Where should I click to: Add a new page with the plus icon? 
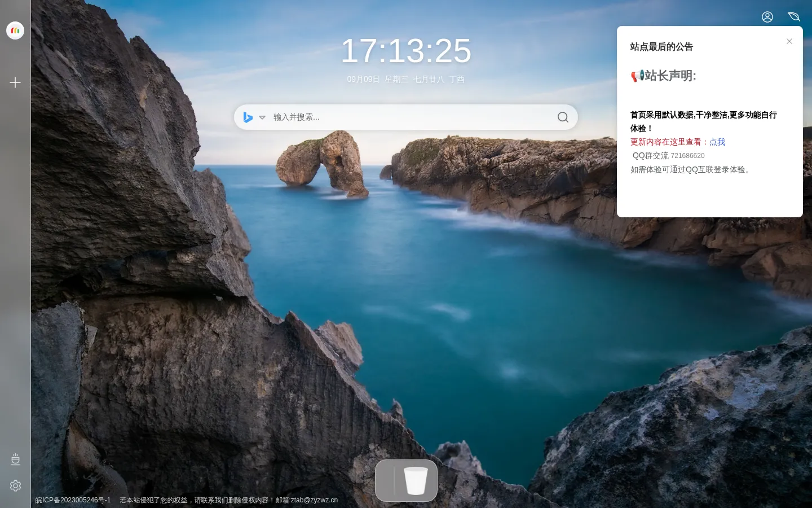15,82
